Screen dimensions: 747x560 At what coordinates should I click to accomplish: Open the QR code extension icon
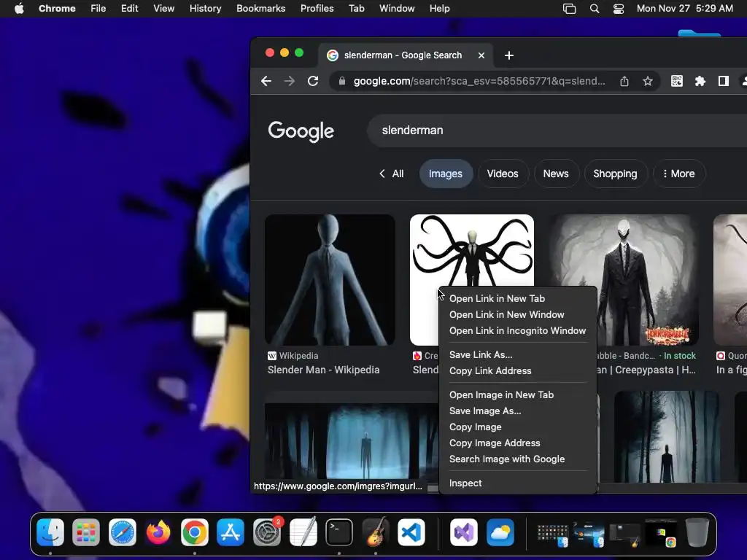pyautogui.click(x=676, y=82)
